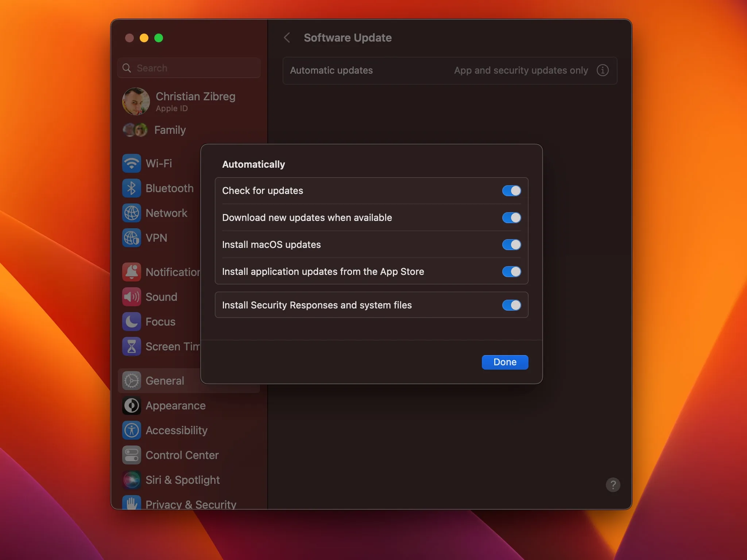
Task: Click the Privacy & Security hand icon
Action: tap(131, 502)
